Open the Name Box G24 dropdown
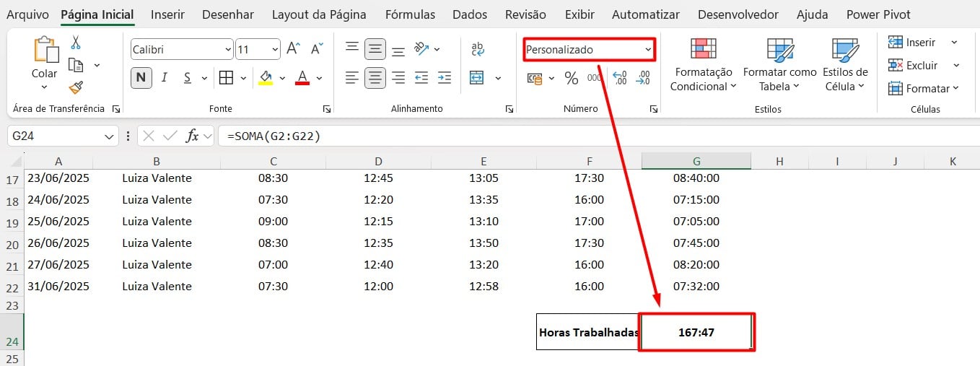Screen dimensions: 980x366 click(x=109, y=136)
